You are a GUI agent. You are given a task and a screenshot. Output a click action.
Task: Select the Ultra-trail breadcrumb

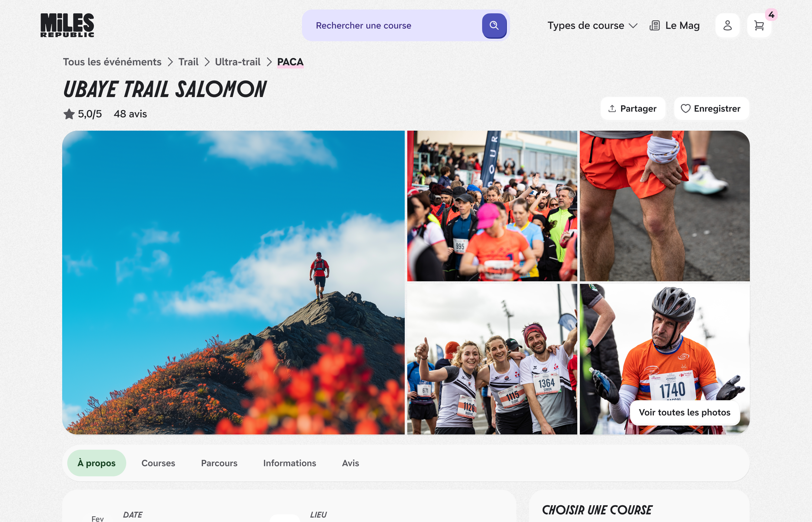click(x=237, y=62)
